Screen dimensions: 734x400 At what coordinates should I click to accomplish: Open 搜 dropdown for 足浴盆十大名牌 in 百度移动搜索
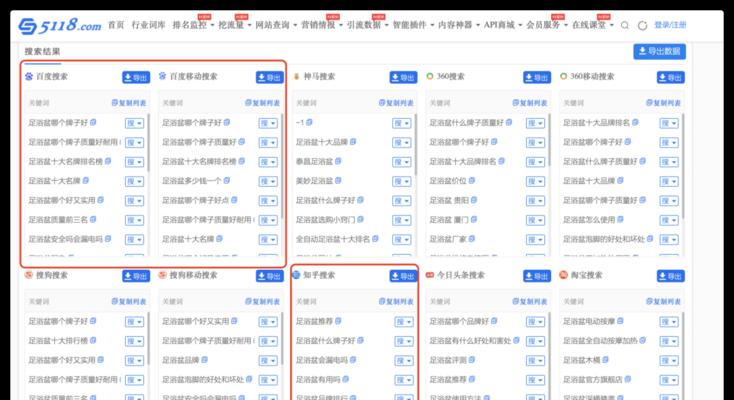pos(268,240)
